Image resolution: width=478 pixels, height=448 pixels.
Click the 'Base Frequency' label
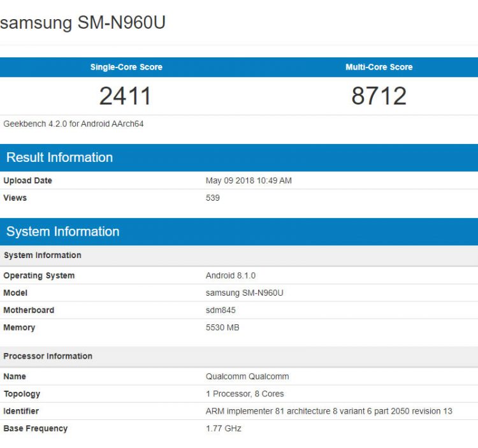tap(35, 428)
